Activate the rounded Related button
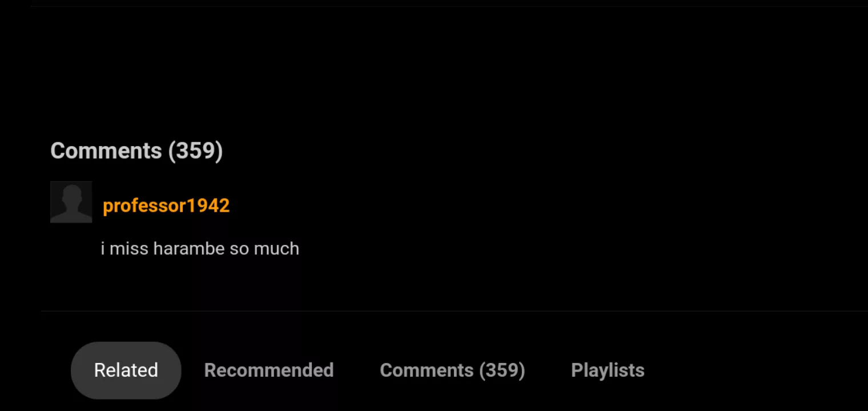The height and width of the screenshot is (411, 868). click(x=126, y=370)
